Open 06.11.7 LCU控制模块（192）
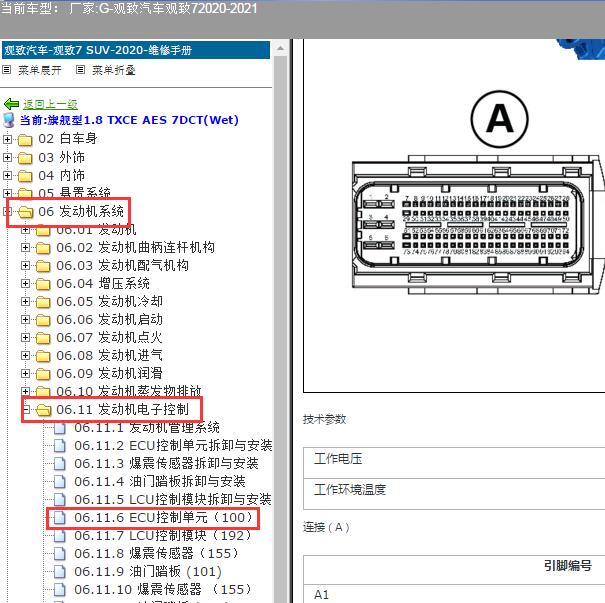The width and height of the screenshot is (605, 603). (x=163, y=535)
